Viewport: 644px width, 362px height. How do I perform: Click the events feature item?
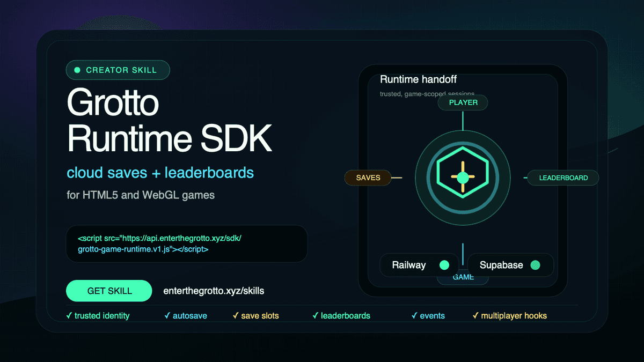click(428, 316)
